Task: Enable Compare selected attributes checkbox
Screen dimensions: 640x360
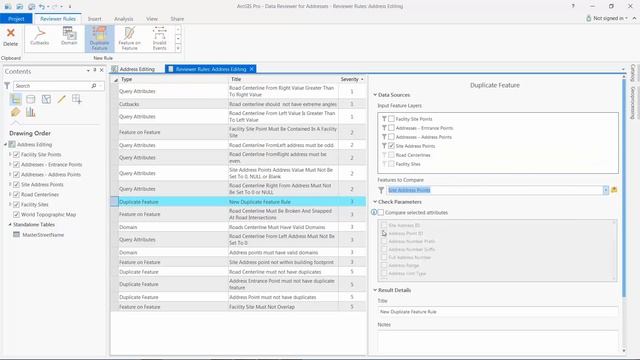Action: [381, 212]
